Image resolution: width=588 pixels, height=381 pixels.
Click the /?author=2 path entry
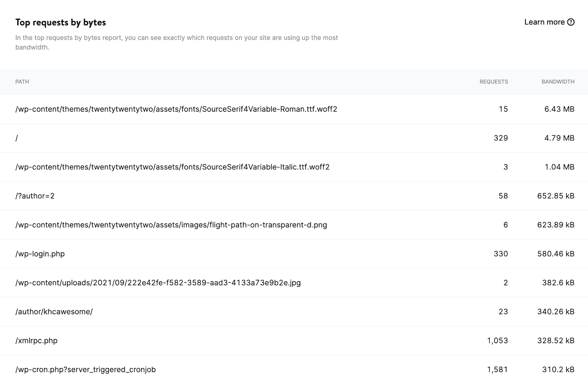[x=35, y=196]
